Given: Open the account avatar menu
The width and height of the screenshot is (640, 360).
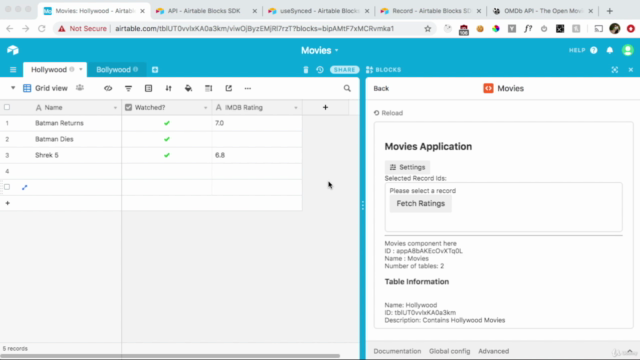Looking at the screenshot, I should (x=628, y=50).
